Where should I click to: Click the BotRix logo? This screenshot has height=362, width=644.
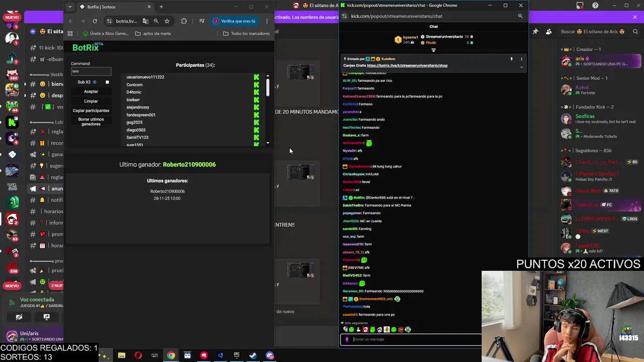(88, 47)
